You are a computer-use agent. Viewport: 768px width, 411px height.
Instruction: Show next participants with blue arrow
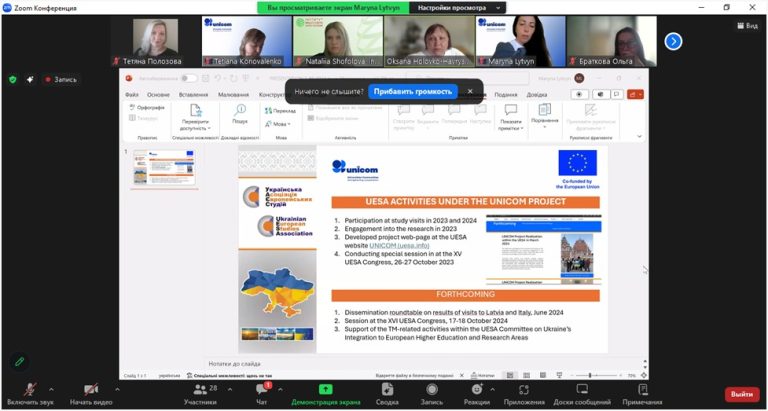pos(673,42)
